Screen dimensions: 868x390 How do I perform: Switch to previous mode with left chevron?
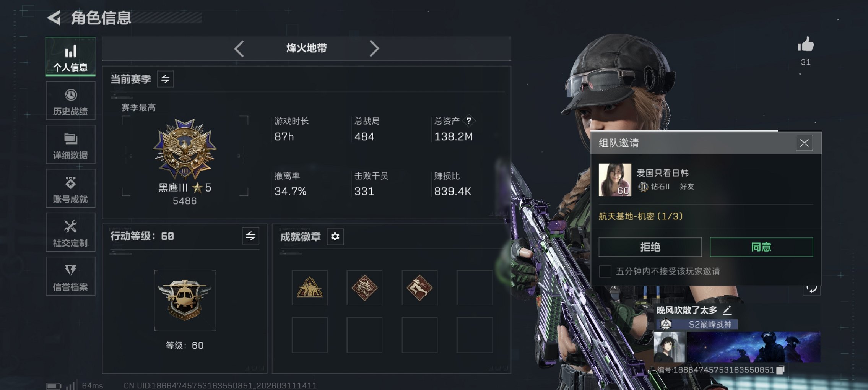point(239,49)
